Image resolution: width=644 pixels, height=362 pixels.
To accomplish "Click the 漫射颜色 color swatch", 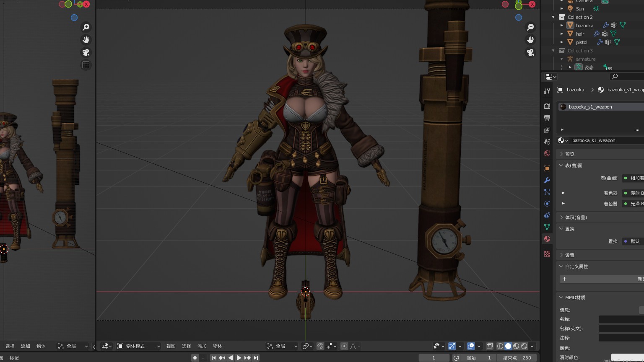I will [x=627, y=357].
